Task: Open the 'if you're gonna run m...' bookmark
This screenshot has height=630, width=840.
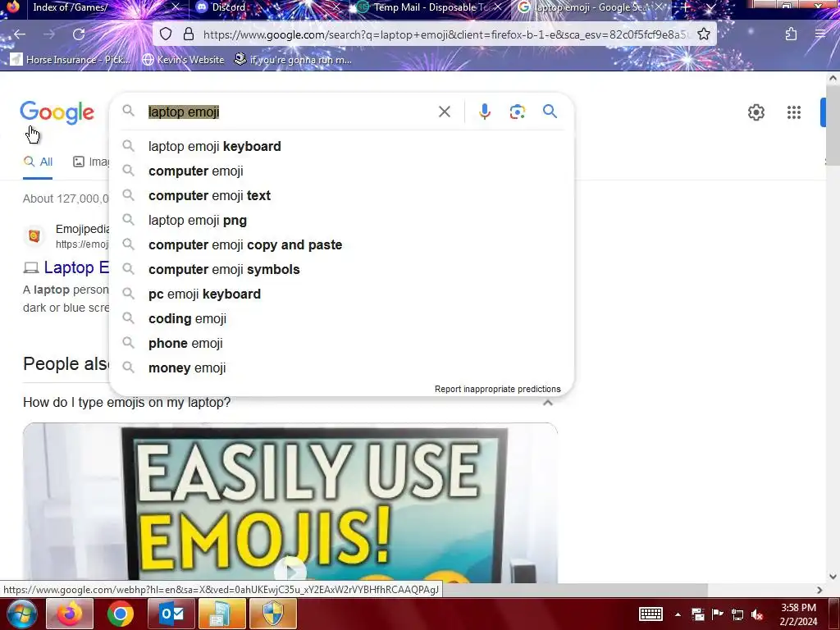Action: pos(293,59)
